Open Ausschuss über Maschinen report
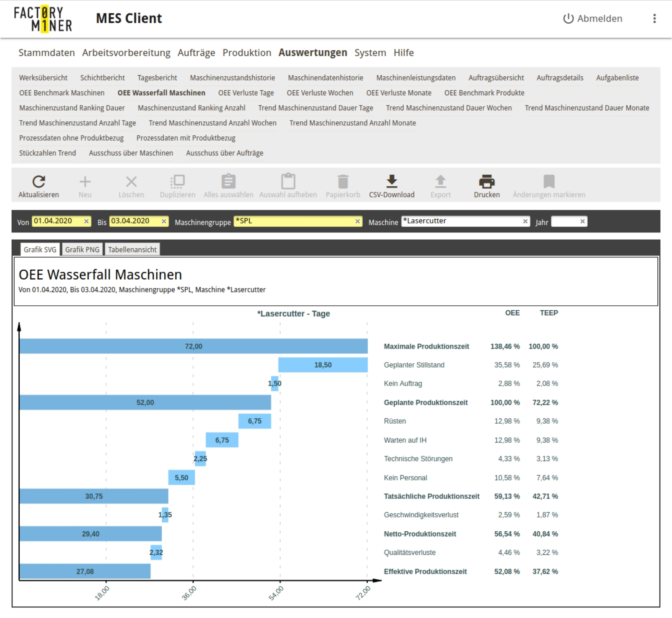This screenshot has width=672, height=618. pos(131,153)
